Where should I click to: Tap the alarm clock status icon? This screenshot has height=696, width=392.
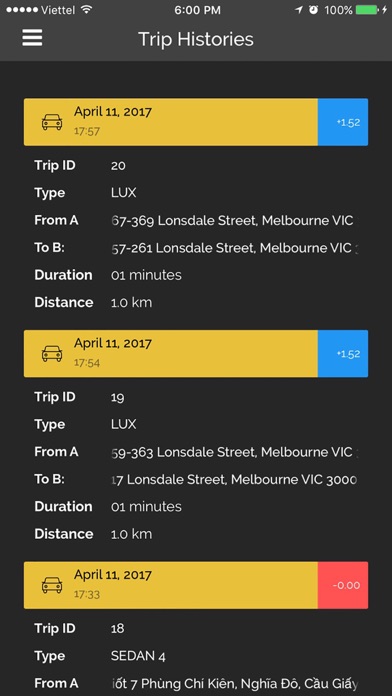pyautogui.click(x=313, y=10)
